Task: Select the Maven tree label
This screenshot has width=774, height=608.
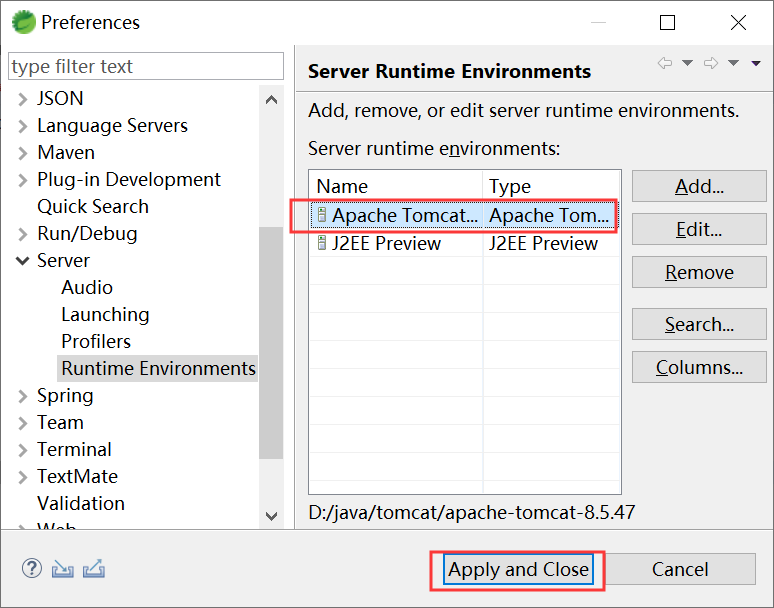Action: pos(66,152)
